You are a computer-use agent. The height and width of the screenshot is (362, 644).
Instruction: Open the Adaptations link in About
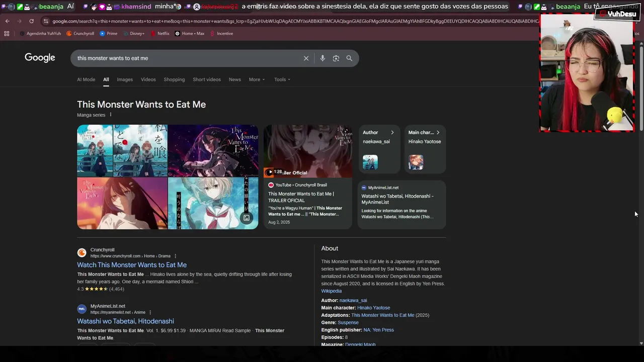[383, 315]
